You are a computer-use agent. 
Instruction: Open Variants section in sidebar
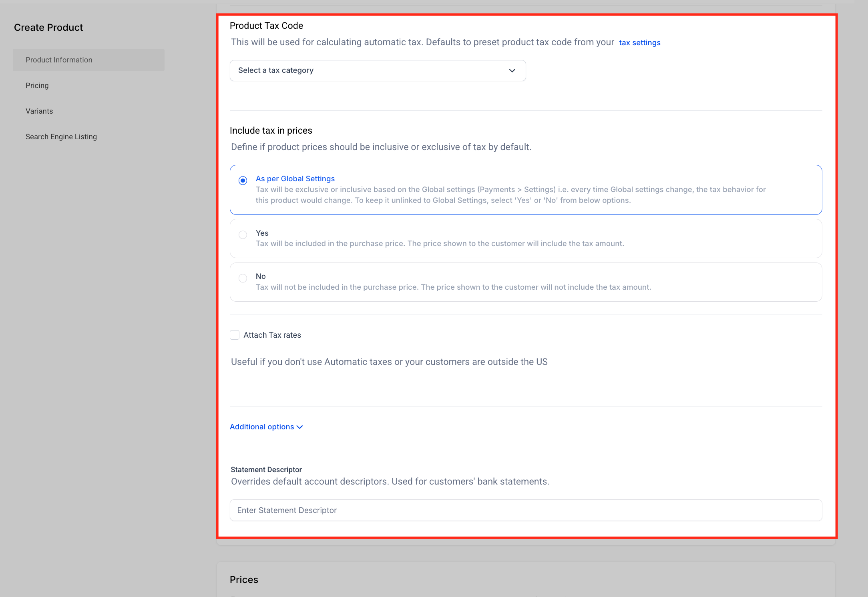click(x=39, y=111)
